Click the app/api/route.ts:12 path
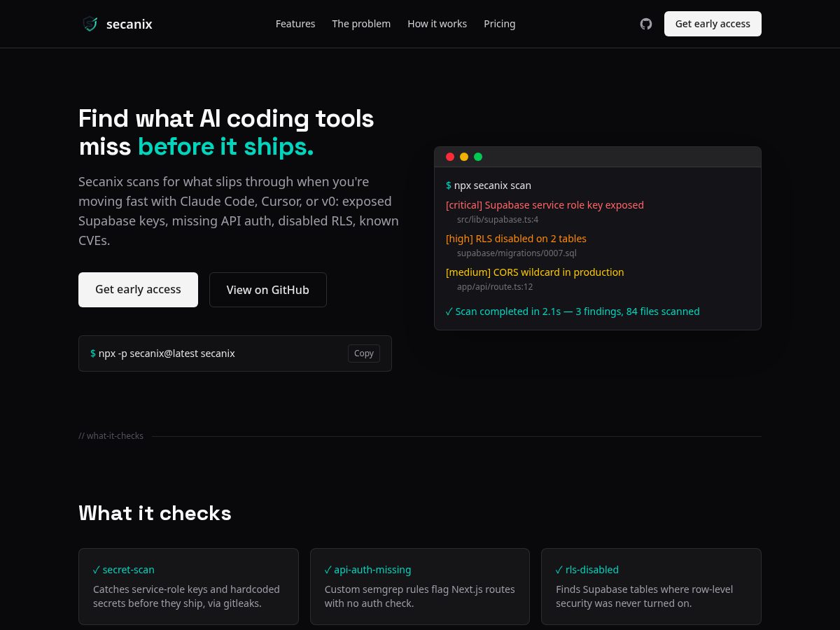This screenshot has width=840, height=630. tap(495, 287)
